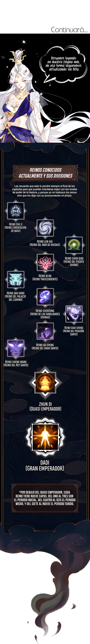The height and width of the screenshot is (644, 90).
Task: Select the Reino Bi'an red flower icon
Action: click(45, 262)
